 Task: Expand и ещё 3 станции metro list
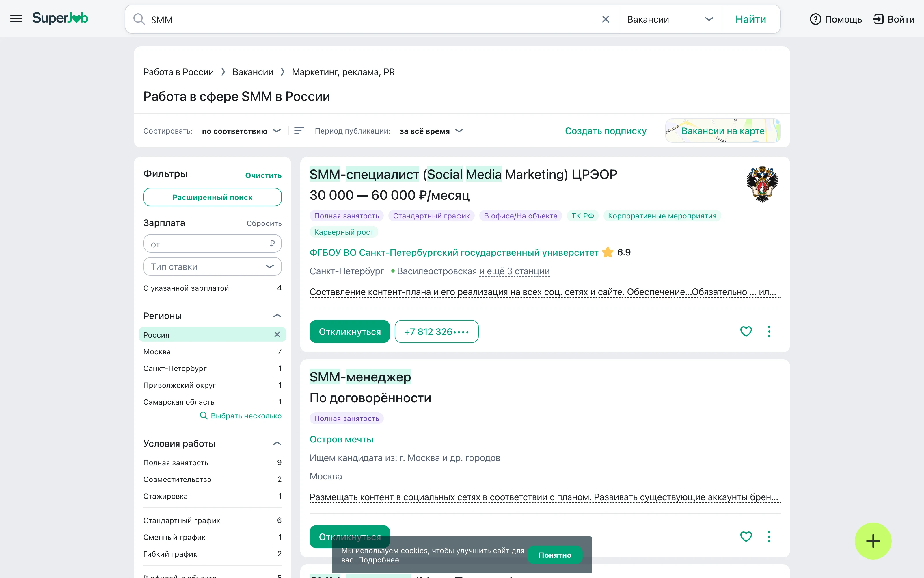(x=514, y=271)
